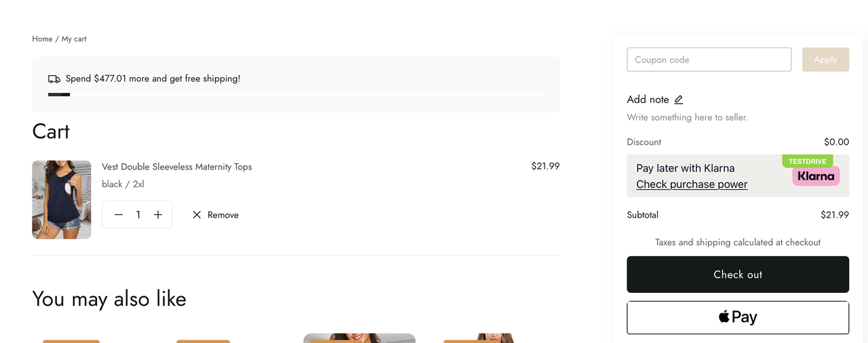The image size is (868, 343).
Task: Click the Check out button
Action: (x=738, y=275)
